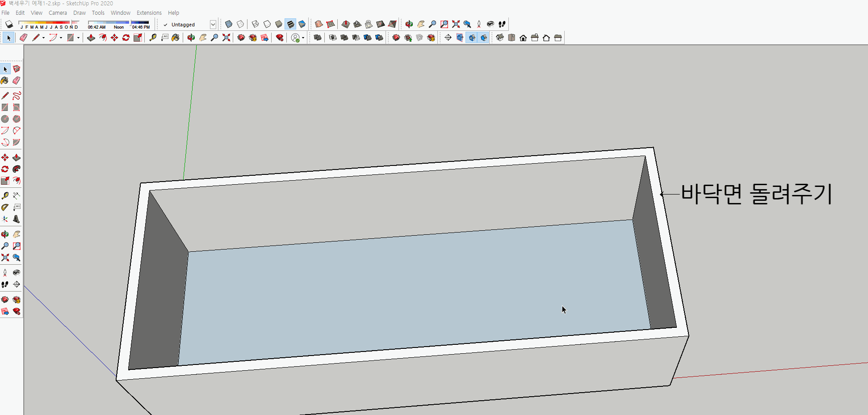Image resolution: width=868 pixels, height=415 pixels.
Task: Choose the Rotated Rectangle tool in the left toolbar
Action: (17, 107)
